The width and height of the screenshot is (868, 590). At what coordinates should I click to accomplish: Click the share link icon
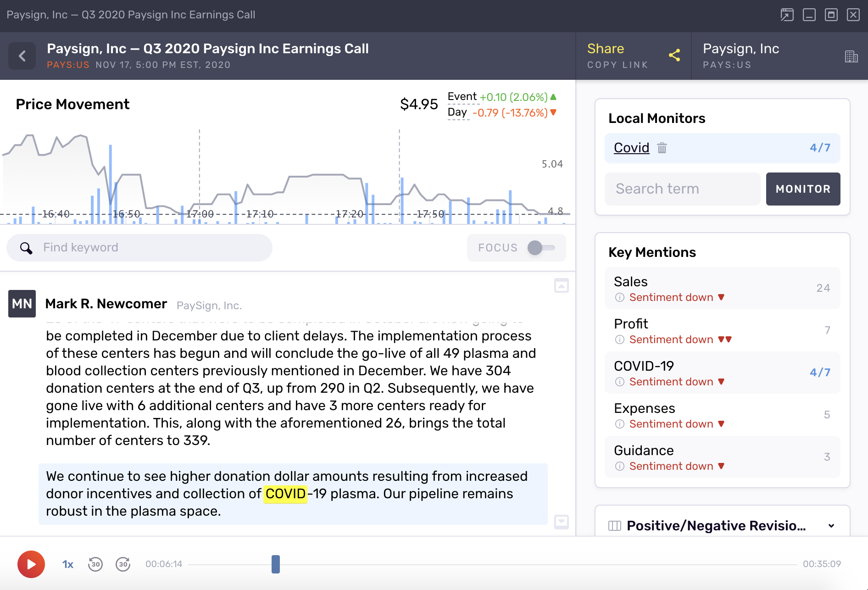[x=674, y=56]
